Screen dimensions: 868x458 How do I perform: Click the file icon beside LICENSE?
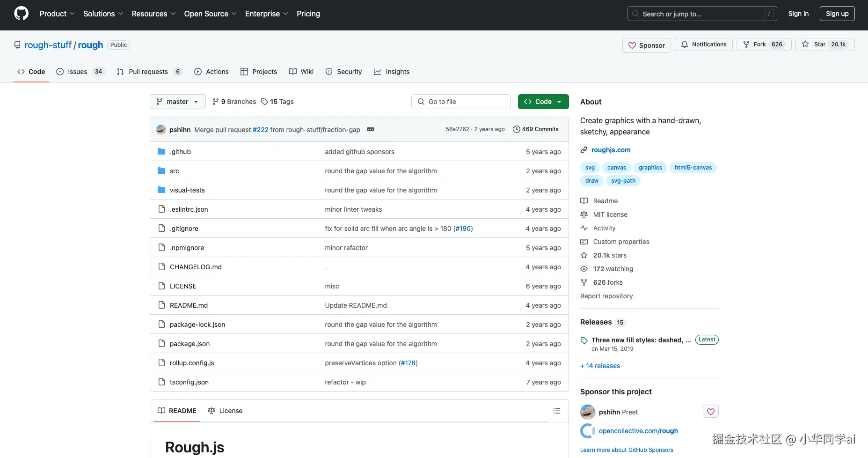pos(161,286)
